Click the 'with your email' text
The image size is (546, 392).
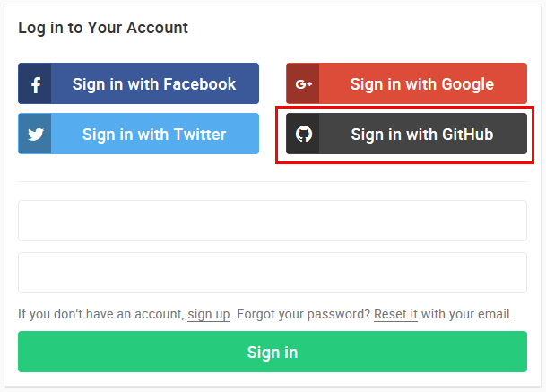[467, 315]
